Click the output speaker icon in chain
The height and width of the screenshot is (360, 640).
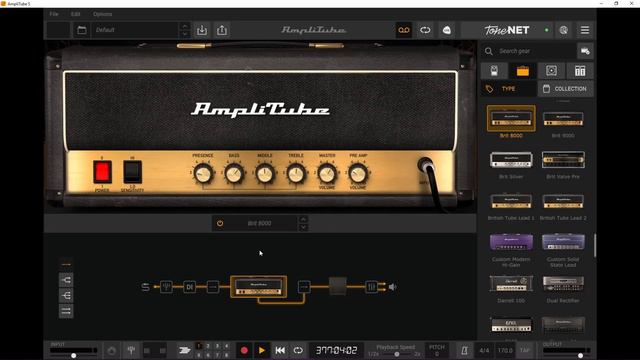click(x=393, y=287)
